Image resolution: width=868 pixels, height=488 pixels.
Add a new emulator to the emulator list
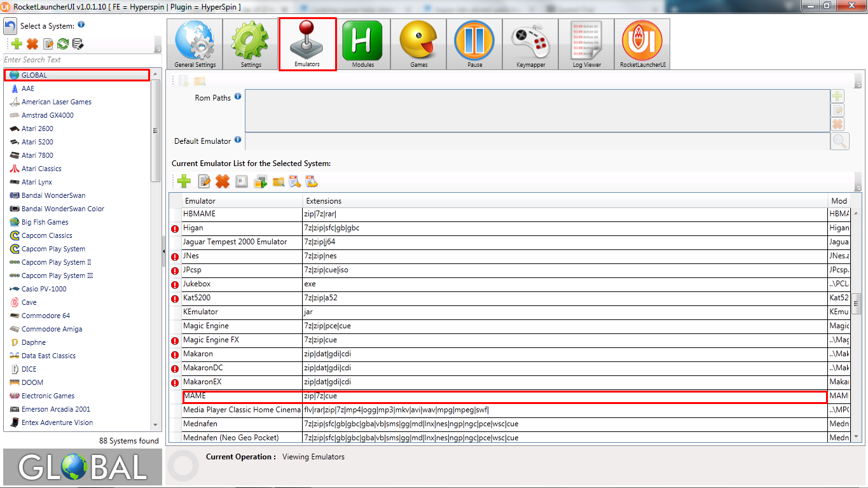click(x=184, y=182)
